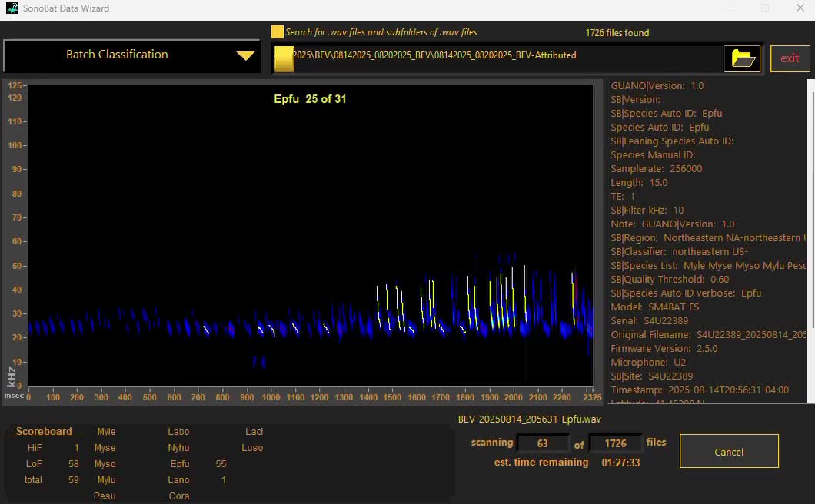
Task: Click the folder path text field
Action: 500,56
